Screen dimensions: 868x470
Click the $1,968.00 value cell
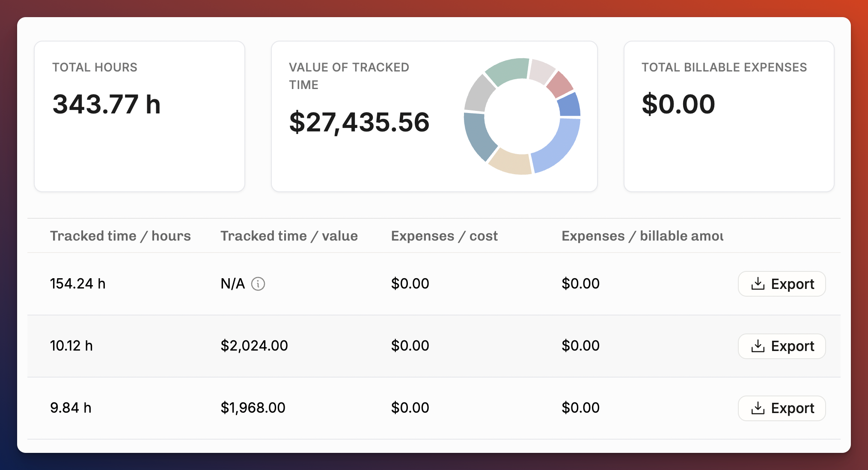click(253, 408)
